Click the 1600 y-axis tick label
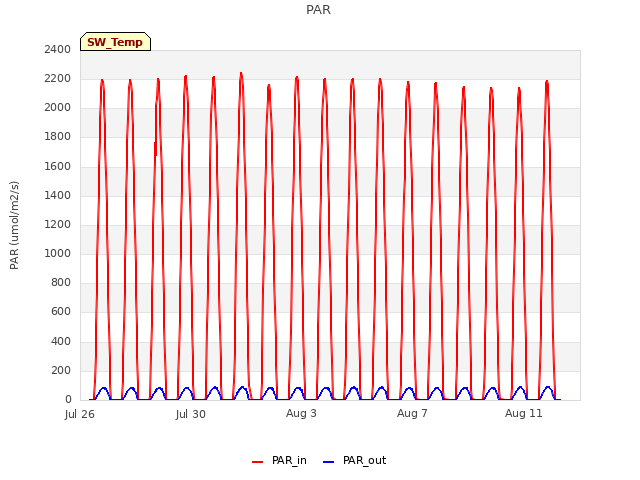 pos(58,166)
